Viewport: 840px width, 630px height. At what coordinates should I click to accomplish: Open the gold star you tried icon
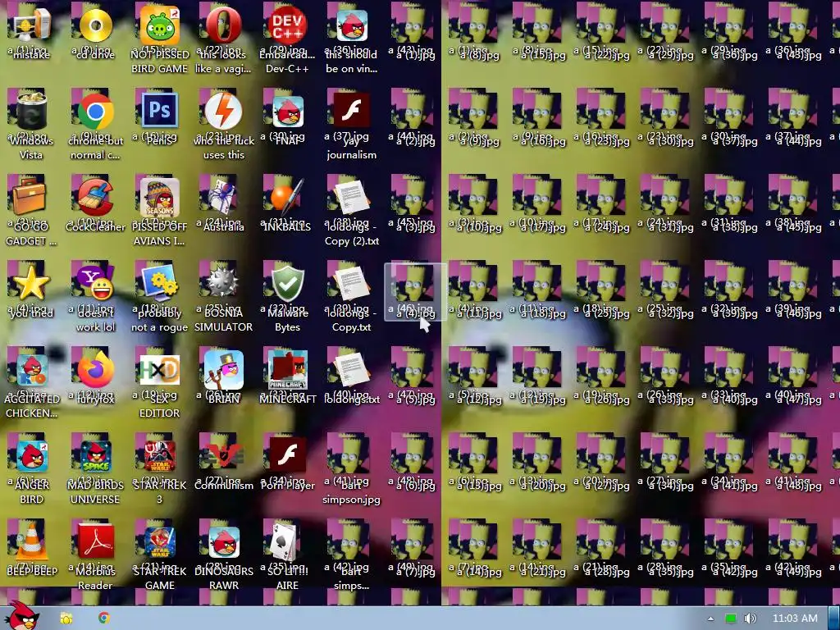click(x=31, y=284)
